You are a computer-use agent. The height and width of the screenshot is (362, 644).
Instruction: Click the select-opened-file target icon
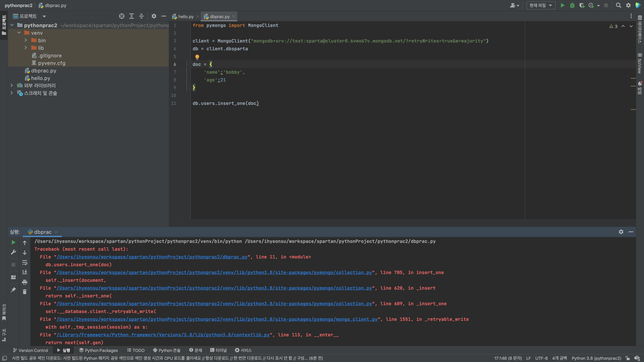point(122,16)
